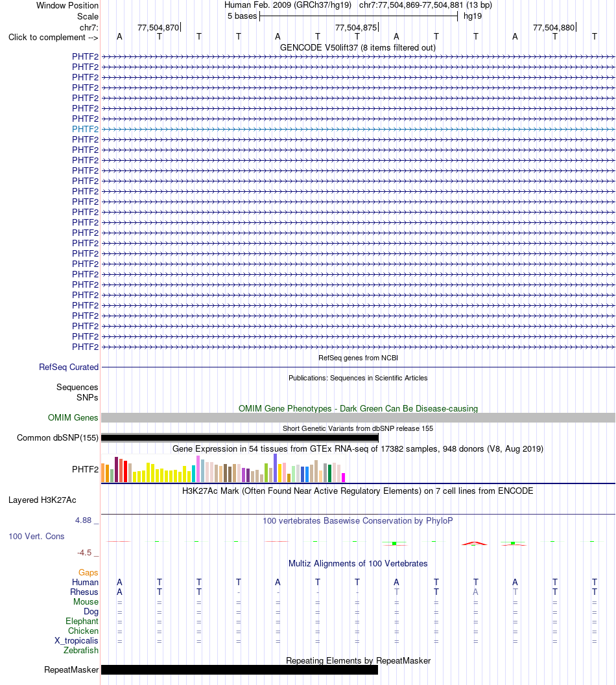The height and width of the screenshot is (685, 616).
Task: Click the 'Chicken' alignment row label
Action: tap(84, 631)
